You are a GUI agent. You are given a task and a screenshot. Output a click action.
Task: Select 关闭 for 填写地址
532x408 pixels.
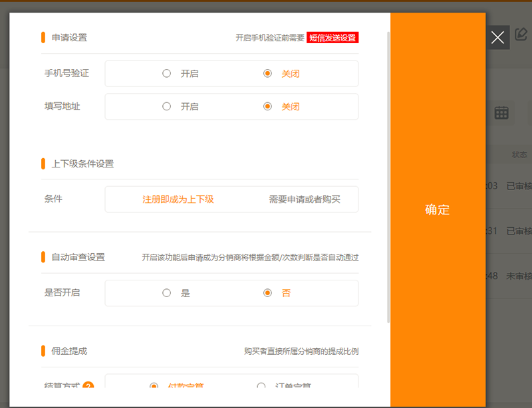pos(267,106)
